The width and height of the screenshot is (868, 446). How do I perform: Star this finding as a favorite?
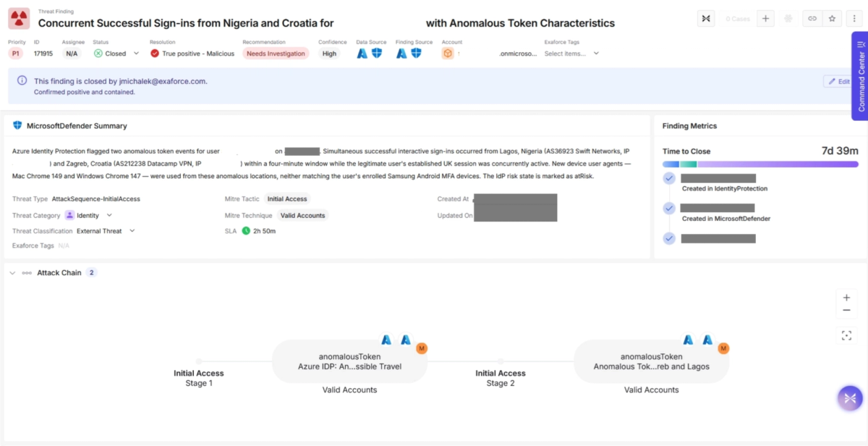(833, 19)
